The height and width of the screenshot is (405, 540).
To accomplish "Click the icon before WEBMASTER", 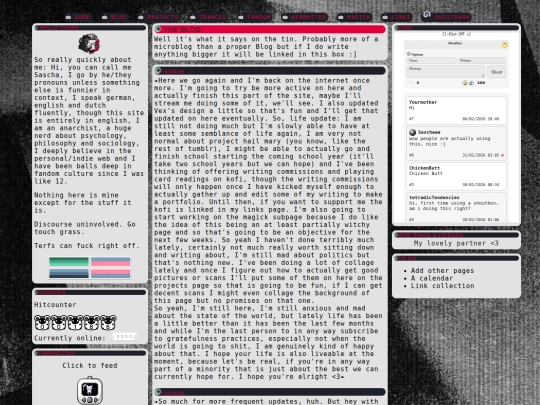I will tap(285, 17).
